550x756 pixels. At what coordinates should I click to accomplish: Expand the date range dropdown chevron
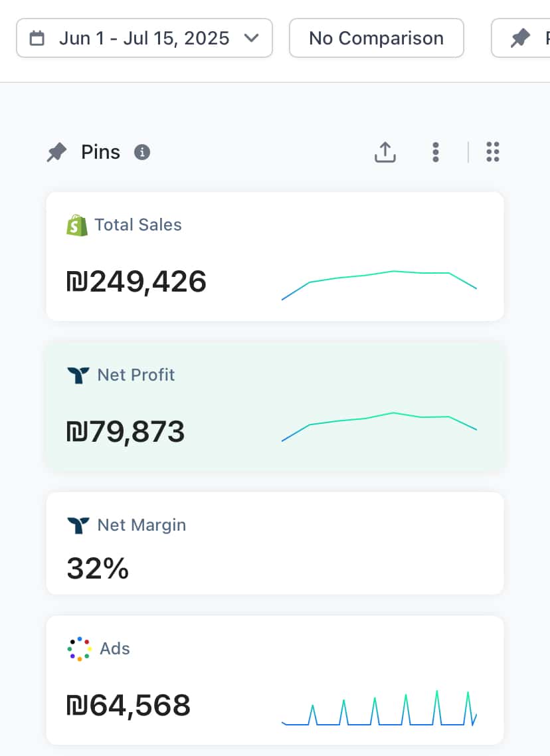[251, 39]
